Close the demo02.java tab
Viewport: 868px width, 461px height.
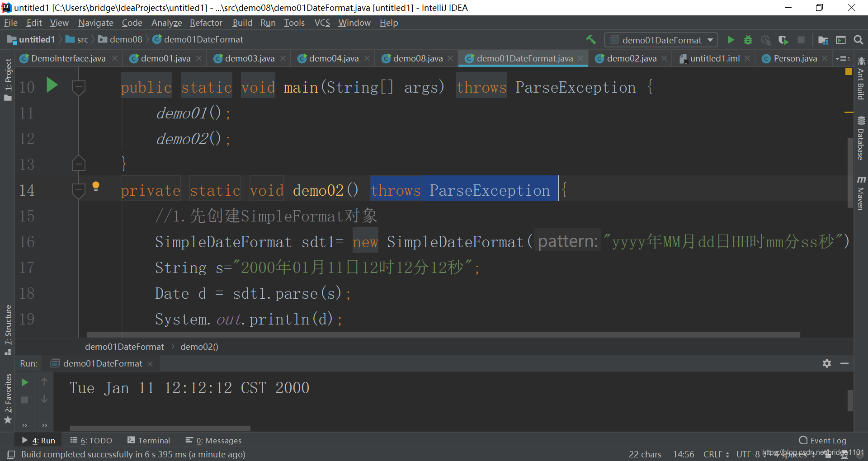[664, 59]
